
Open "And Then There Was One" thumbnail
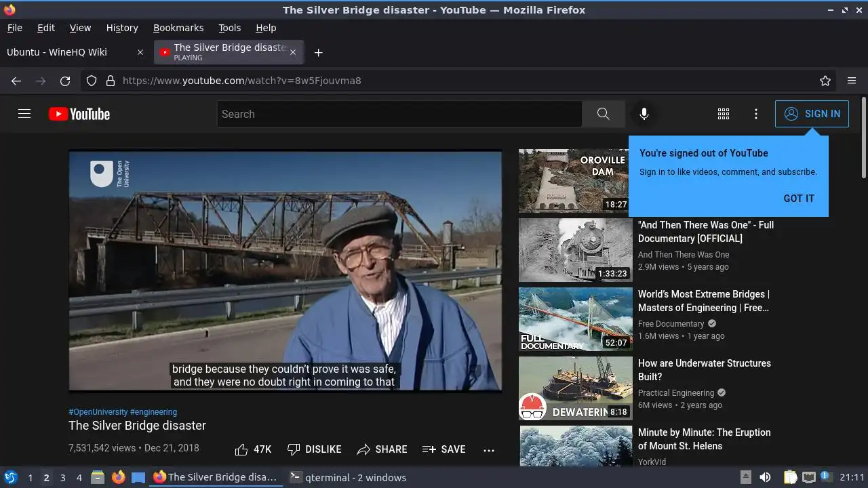(x=576, y=250)
